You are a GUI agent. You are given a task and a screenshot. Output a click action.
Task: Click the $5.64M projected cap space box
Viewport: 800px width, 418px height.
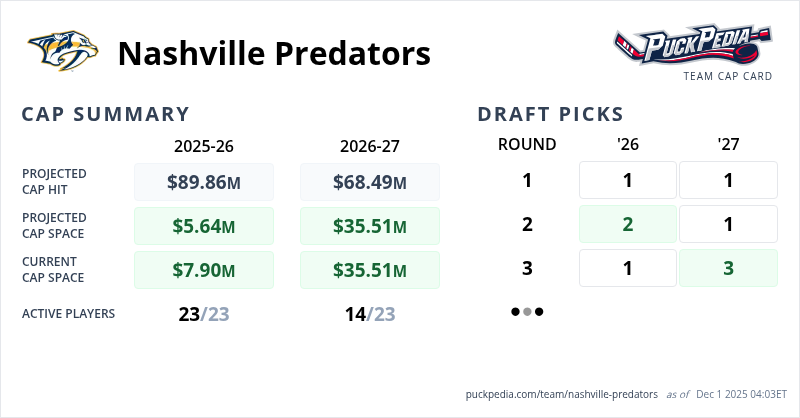[x=203, y=226]
